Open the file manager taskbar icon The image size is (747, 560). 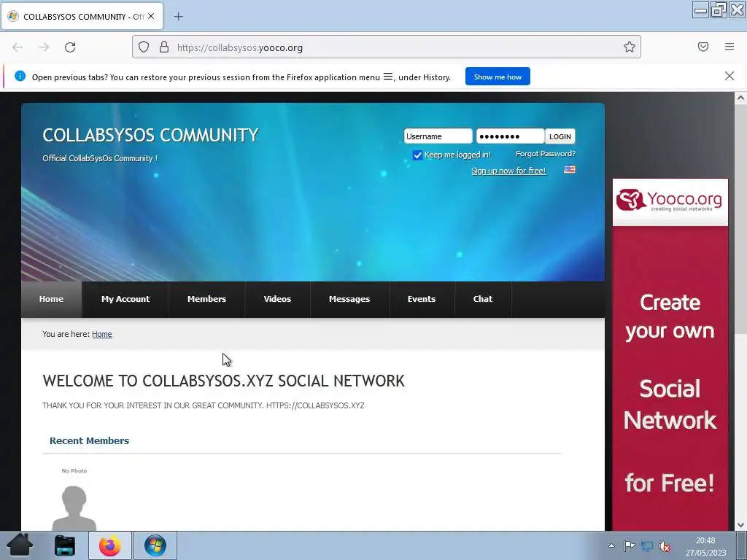pyautogui.click(x=65, y=545)
